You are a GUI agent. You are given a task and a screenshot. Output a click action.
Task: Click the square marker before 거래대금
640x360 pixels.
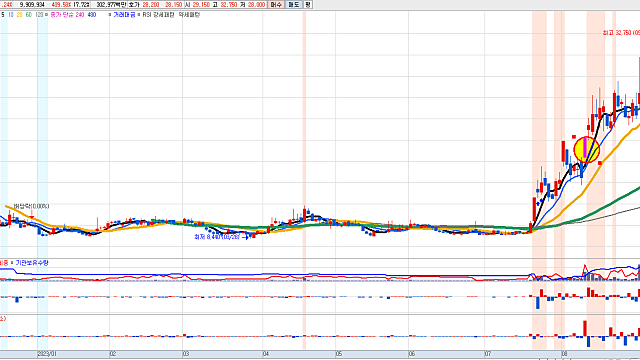click(x=110, y=15)
